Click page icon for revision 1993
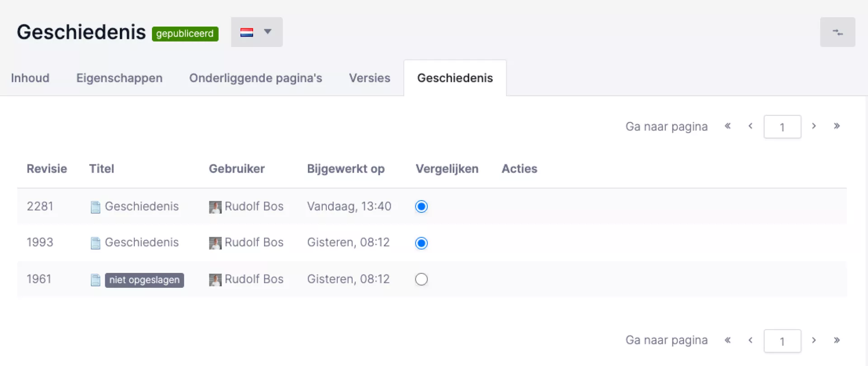 click(95, 243)
